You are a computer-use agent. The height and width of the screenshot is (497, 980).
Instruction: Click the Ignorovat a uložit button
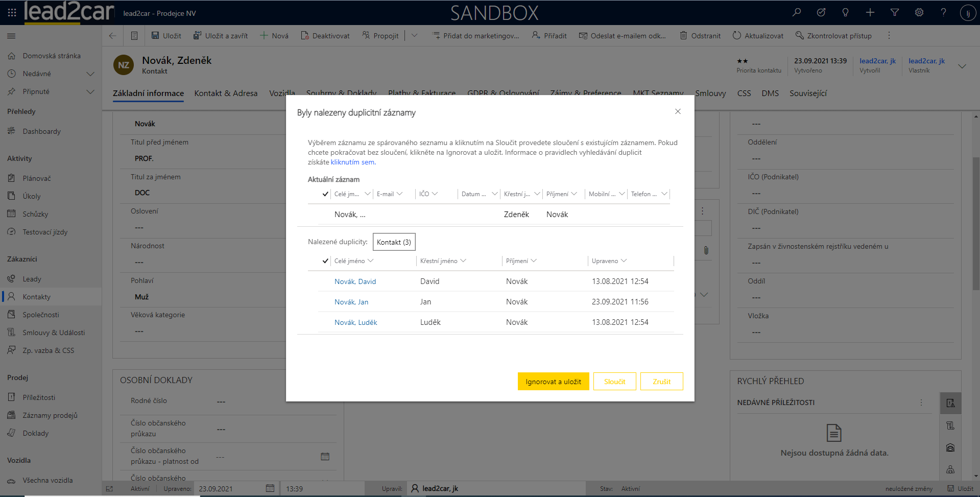pos(553,382)
